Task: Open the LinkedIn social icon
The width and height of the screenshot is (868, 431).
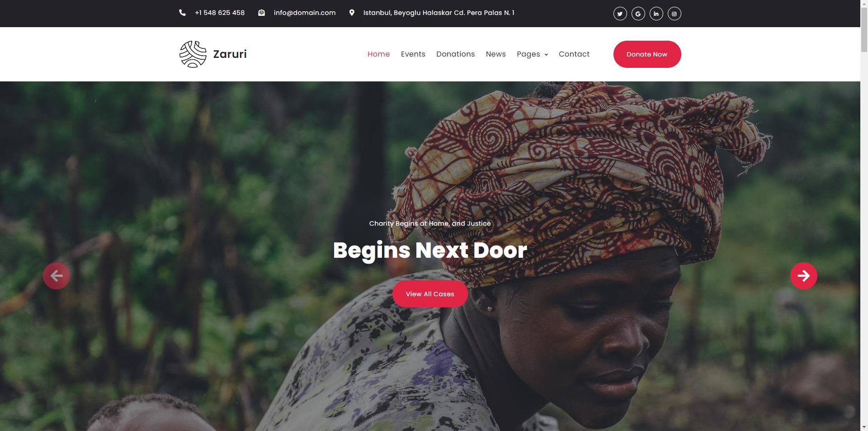Action: point(656,14)
